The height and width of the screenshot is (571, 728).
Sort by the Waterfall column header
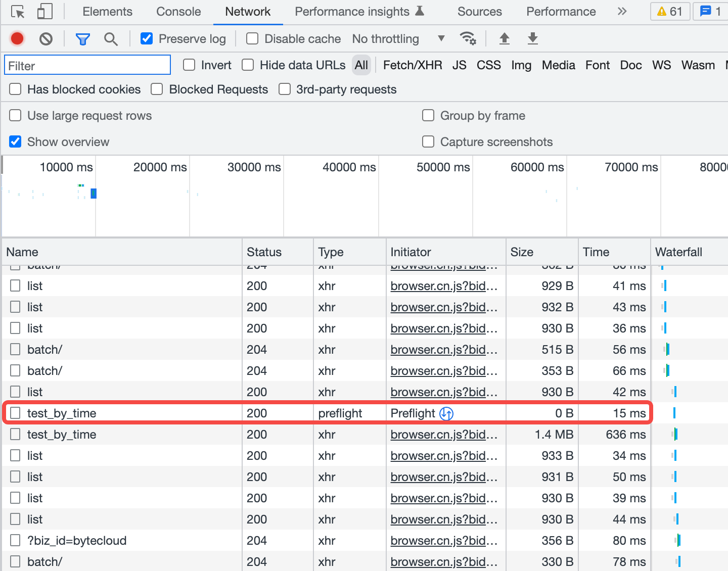pos(690,252)
